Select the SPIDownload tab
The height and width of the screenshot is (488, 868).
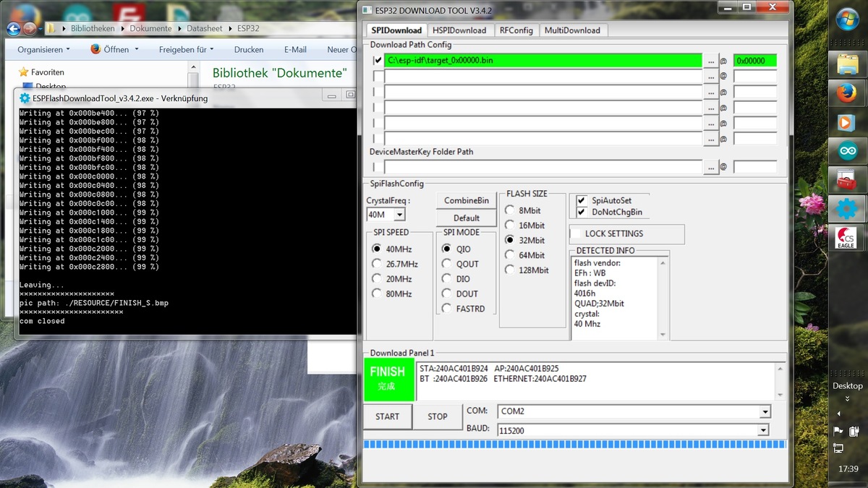tap(396, 30)
